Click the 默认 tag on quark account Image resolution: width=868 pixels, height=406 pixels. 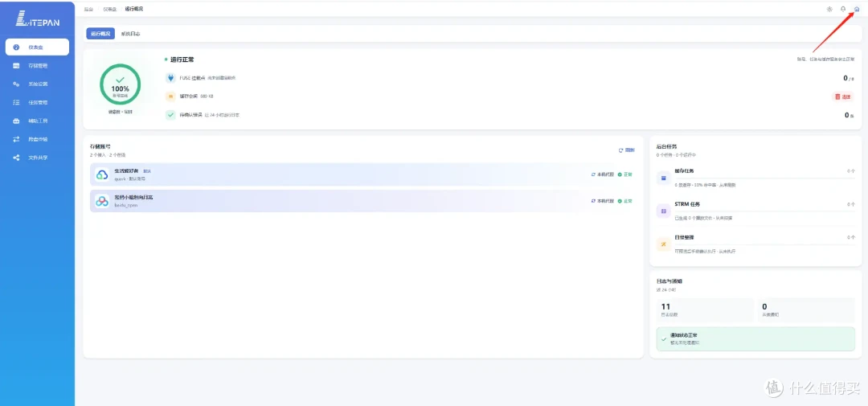[147, 171]
